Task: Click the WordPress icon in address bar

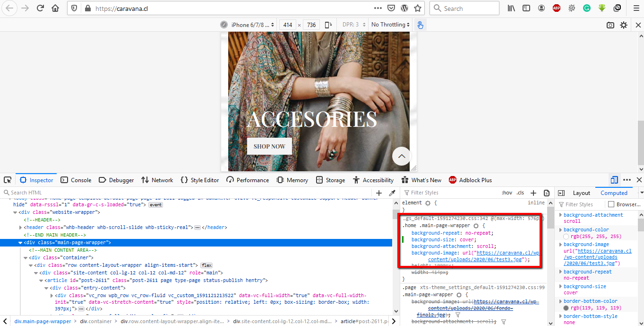Action: pyautogui.click(x=404, y=8)
